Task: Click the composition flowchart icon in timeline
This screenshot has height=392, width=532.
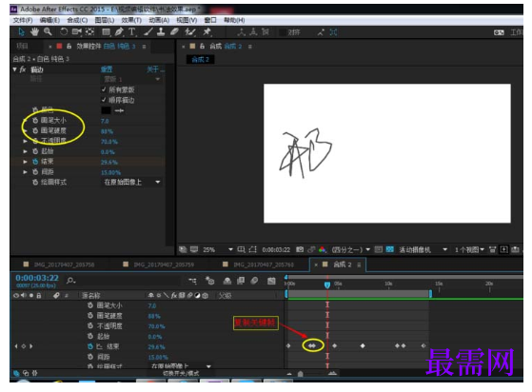Action: (192, 281)
